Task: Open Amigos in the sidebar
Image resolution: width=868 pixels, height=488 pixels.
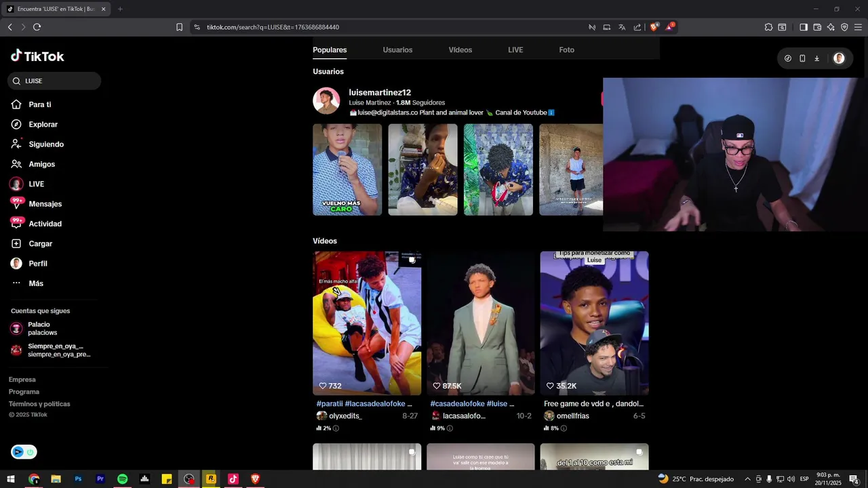Action: (33, 164)
